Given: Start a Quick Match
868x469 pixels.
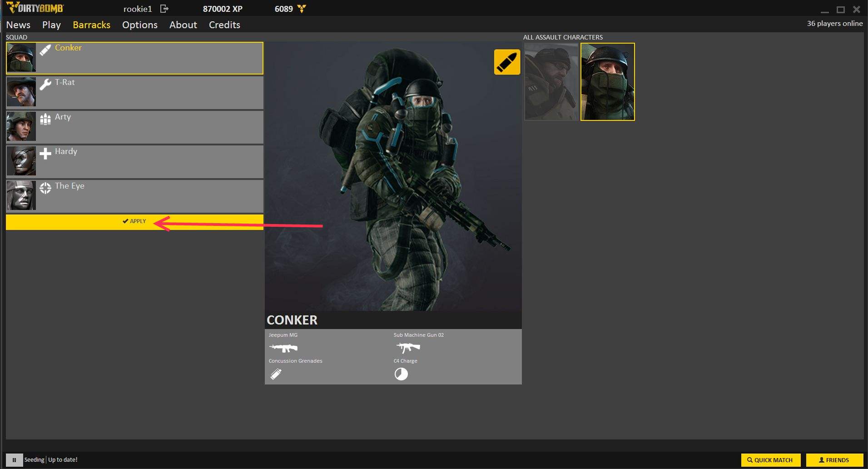Looking at the screenshot, I should coord(770,460).
